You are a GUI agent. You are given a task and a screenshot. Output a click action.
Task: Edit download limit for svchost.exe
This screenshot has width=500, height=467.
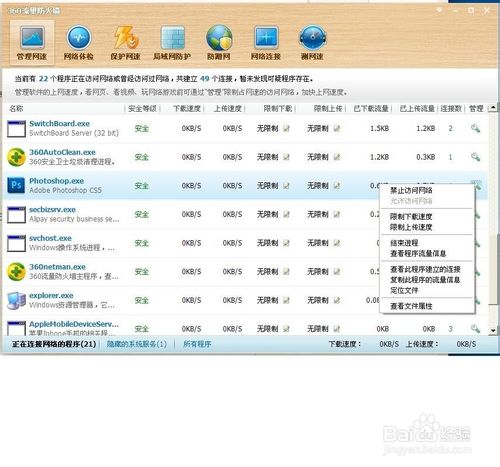tap(286, 243)
